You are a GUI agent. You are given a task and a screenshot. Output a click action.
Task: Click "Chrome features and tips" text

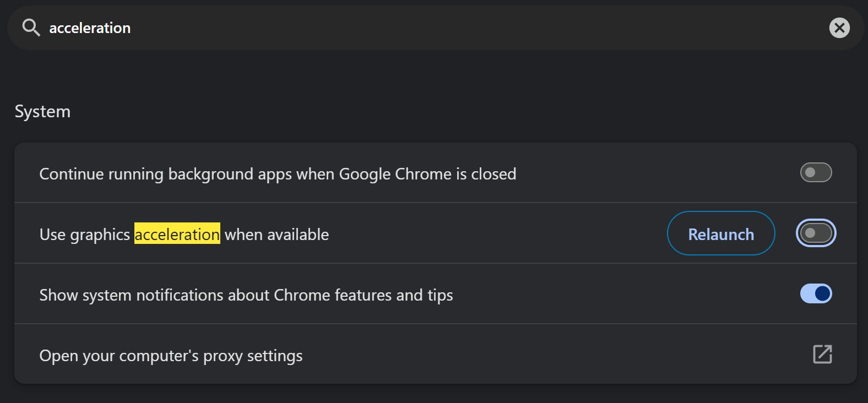[364, 295]
